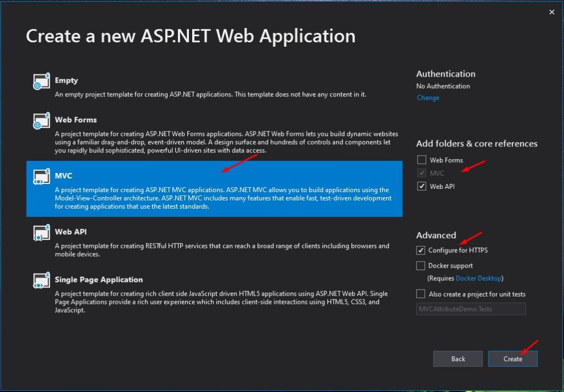The height and width of the screenshot is (392, 564).
Task: Check the Web Forms folder reference checkbox
Action: coord(421,160)
